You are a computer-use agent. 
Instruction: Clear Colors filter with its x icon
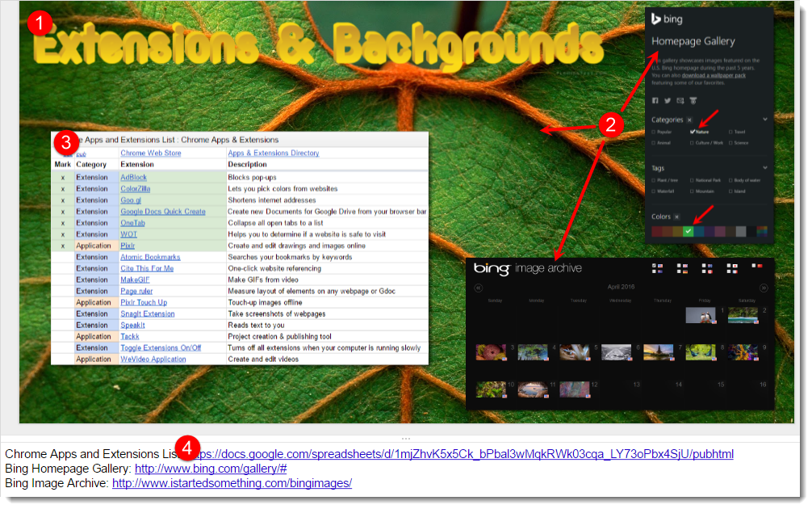click(677, 217)
